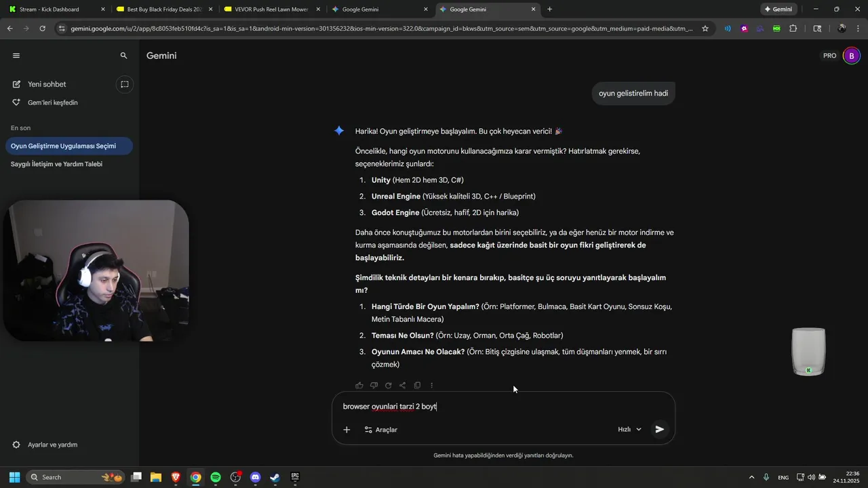Open the Chrome profile avatar

pos(842,28)
